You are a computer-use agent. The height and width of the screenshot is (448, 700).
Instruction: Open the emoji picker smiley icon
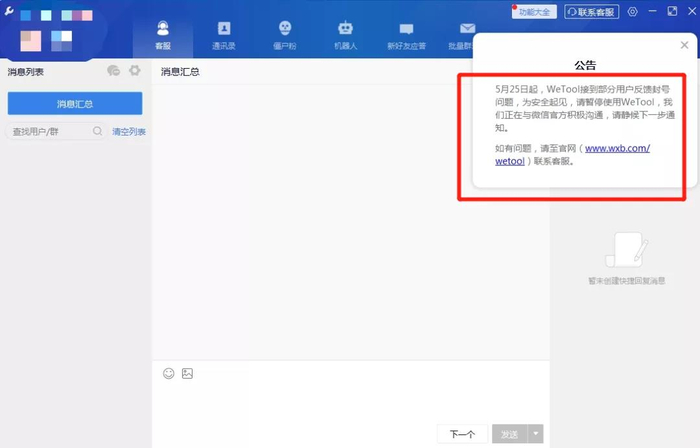[169, 373]
